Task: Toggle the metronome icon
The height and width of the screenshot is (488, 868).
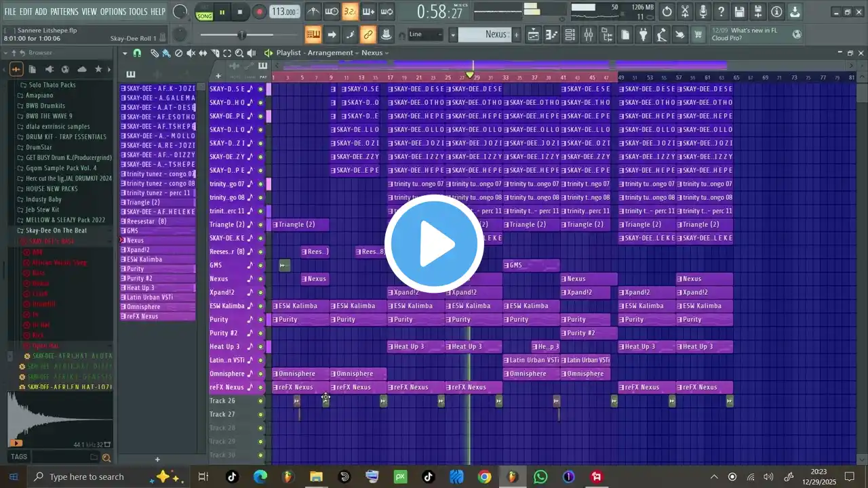Action: (x=313, y=12)
